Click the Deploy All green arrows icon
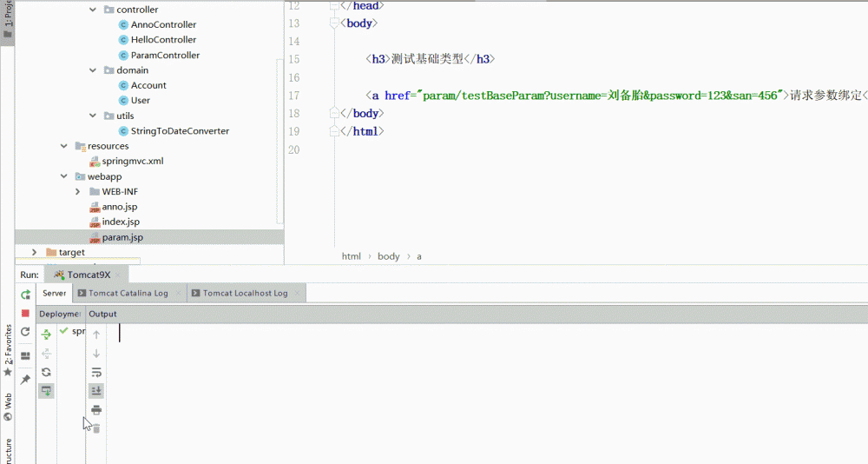868x464 pixels. pos(47,334)
